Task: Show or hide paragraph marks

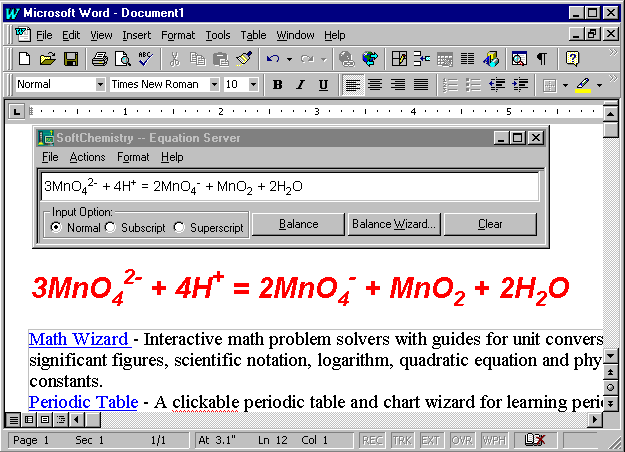Action: coord(542,59)
